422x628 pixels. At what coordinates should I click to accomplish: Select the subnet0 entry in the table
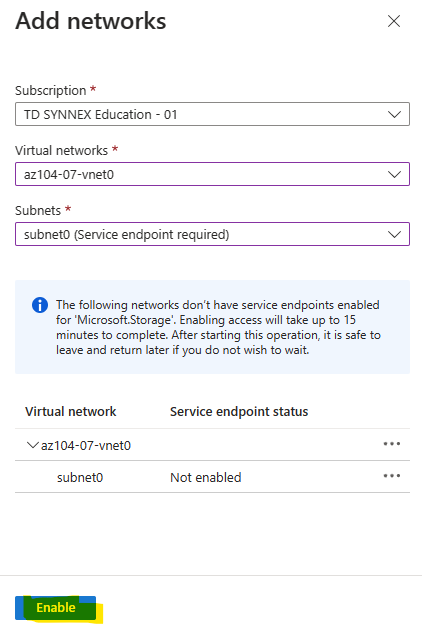80,477
